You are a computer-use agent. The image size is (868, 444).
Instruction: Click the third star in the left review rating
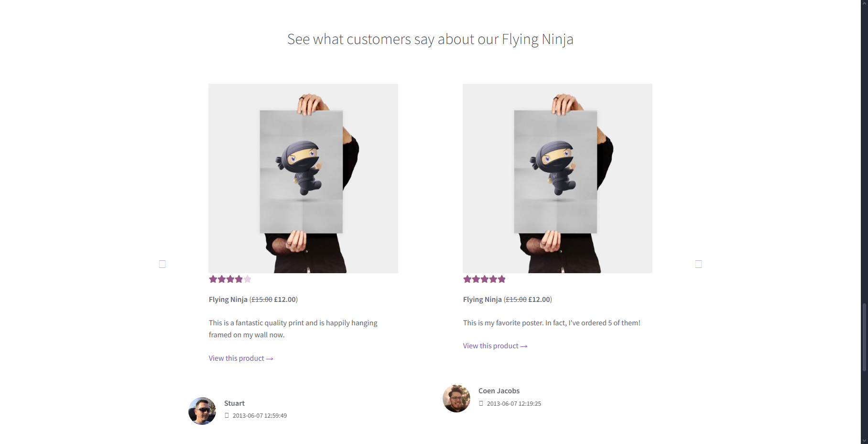(229, 279)
